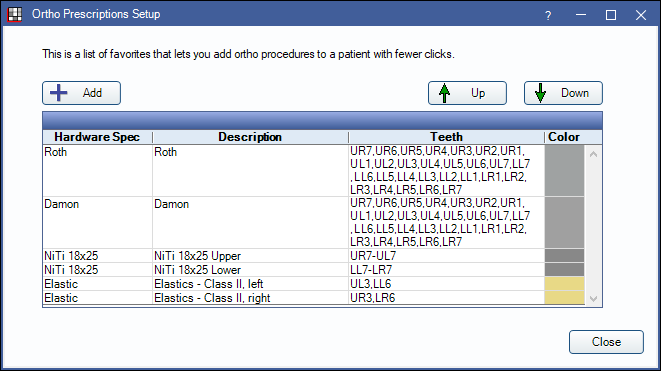Select Elastics - Class II, right row
Viewport: 661px width, 371px height.
[x=314, y=298]
